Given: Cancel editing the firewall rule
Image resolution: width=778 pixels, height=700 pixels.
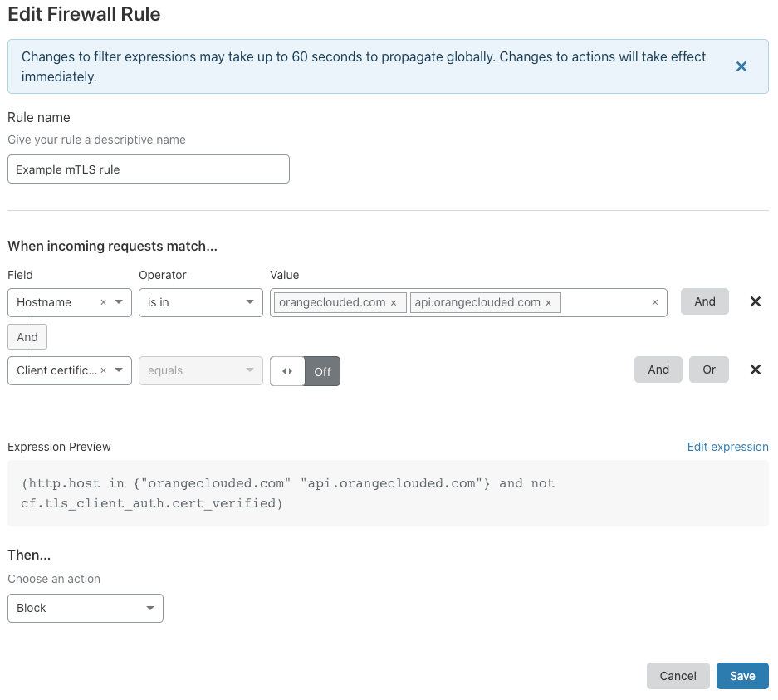Looking at the screenshot, I should click(678, 676).
